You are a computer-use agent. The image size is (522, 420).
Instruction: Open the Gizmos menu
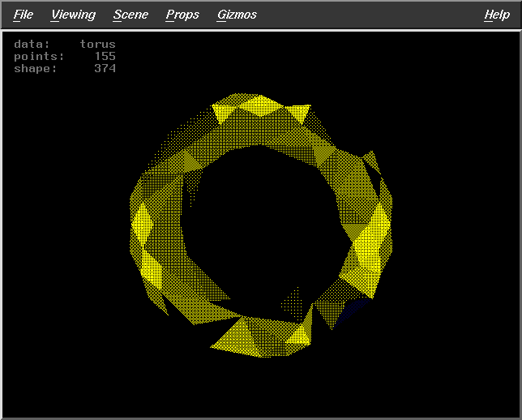(237, 15)
